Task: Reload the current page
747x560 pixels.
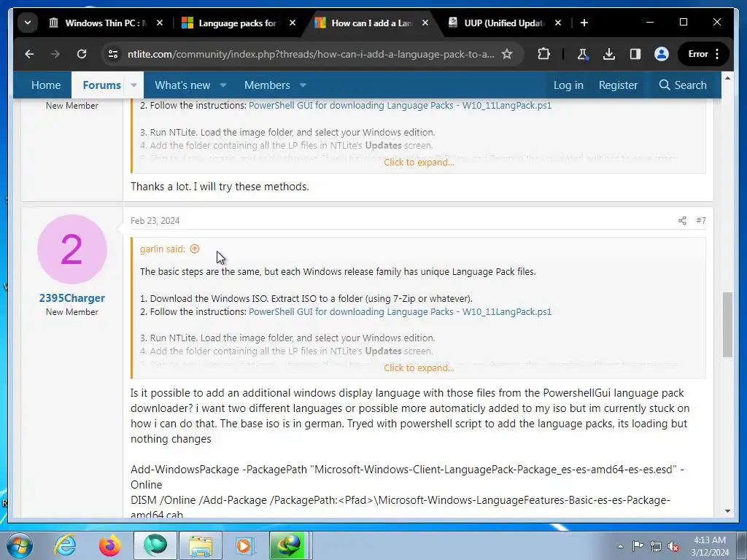Action: point(82,54)
